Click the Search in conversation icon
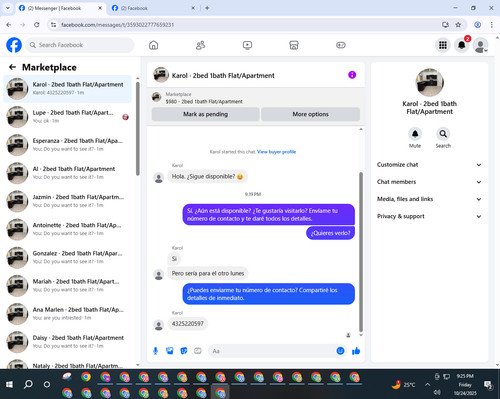The image size is (500, 399). [443, 134]
